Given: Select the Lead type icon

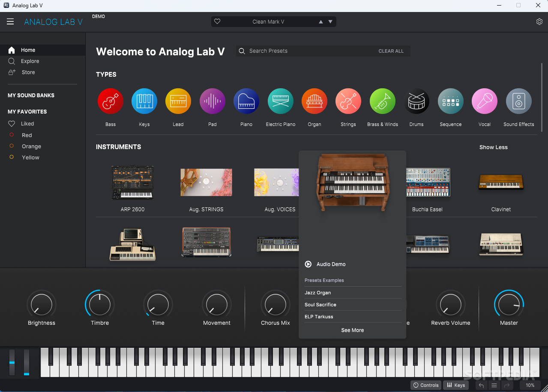Looking at the screenshot, I should pos(178,101).
